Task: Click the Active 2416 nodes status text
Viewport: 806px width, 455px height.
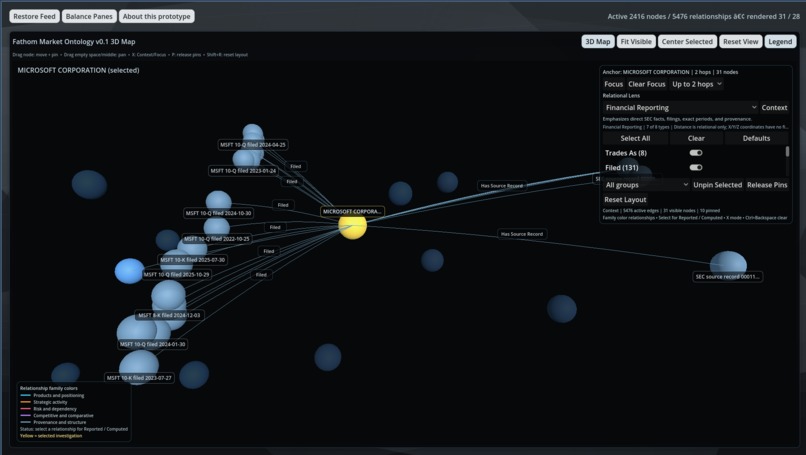Action: [x=703, y=16]
